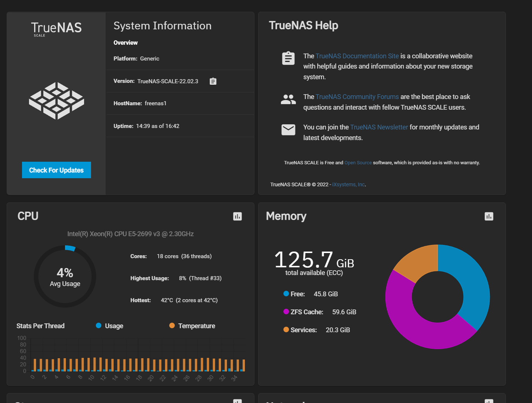
Task: Click the documentation clipboard icon in Help
Action: point(288,58)
